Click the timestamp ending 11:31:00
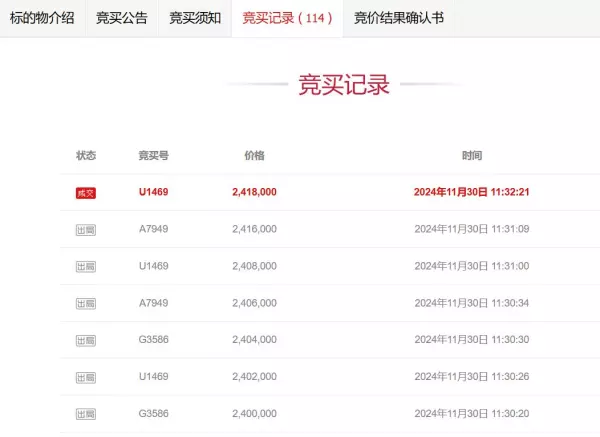 click(x=471, y=266)
